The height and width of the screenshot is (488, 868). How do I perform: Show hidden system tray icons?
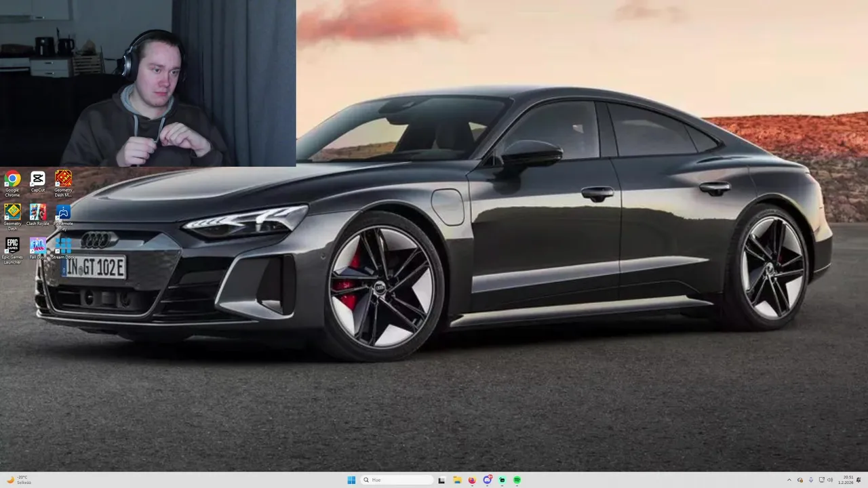(789, 480)
